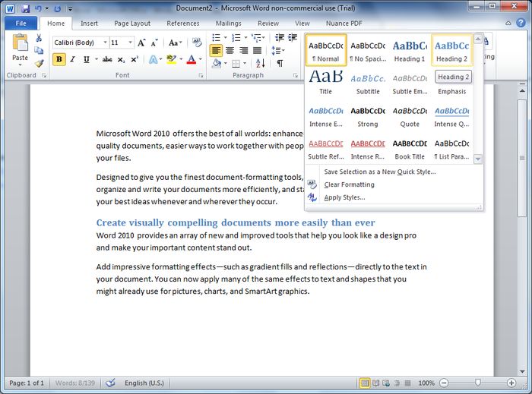Open the Bullets list dropdown arrow
The height and width of the screenshot is (394, 532).
225,37
